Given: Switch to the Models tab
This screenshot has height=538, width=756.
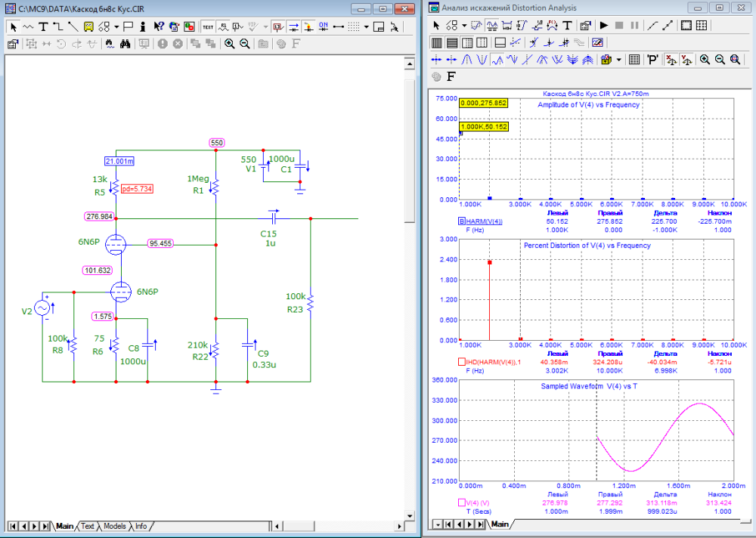Looking at the screenshot, I should 114,526.
